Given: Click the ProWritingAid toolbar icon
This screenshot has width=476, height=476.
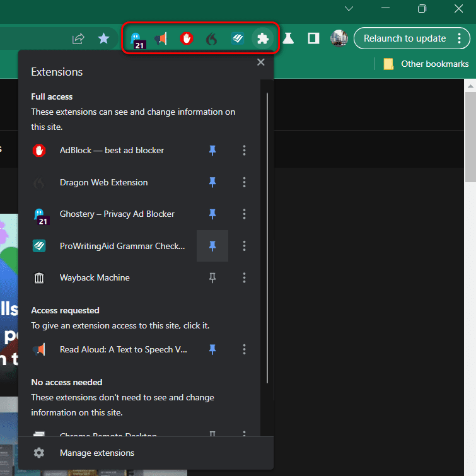Looking at the screenshot, I should click(x=238, y=38).
